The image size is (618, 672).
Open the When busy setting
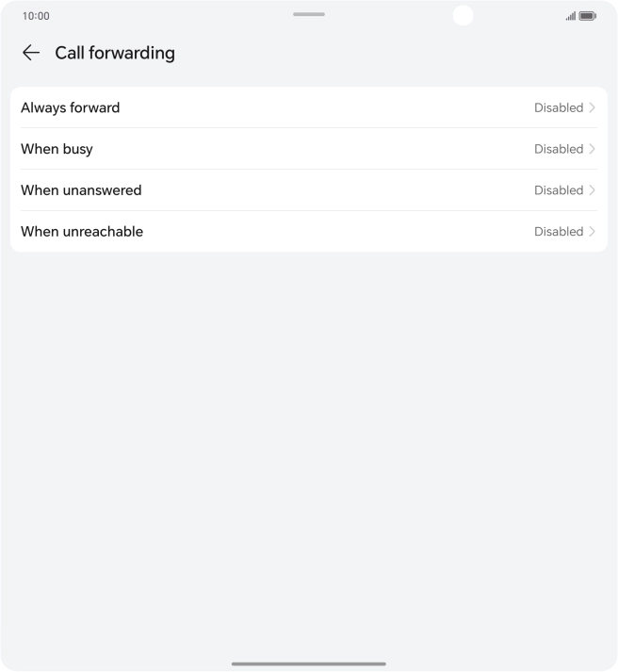(x=57, y=149)
